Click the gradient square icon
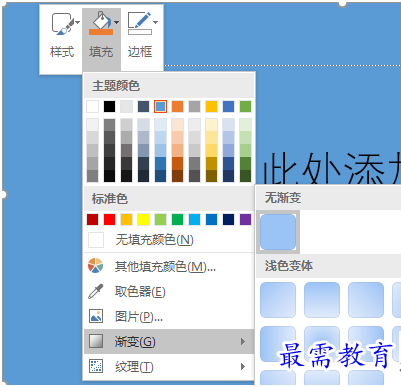Screen dimensions: 401x387 (x=96, y=341)
